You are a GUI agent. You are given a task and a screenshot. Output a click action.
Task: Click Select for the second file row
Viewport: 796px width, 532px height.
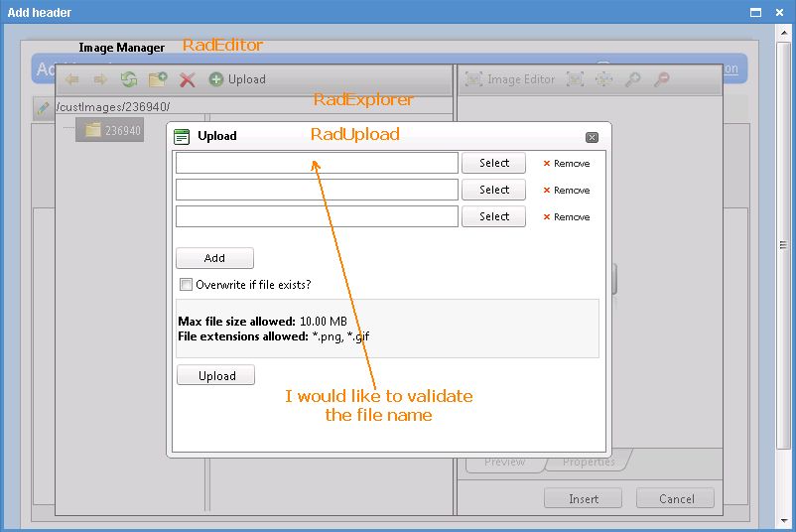click(x=493, y=190)
